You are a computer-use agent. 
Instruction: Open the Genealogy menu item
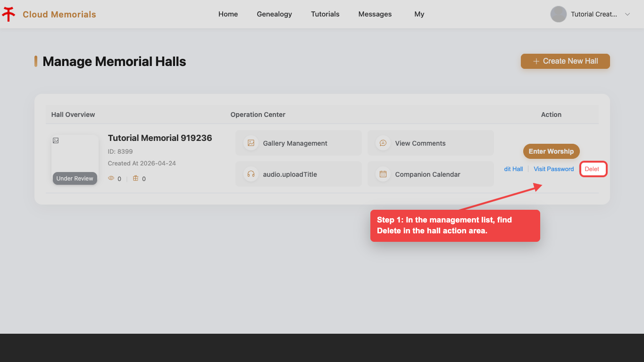click(x=274, y=14)
